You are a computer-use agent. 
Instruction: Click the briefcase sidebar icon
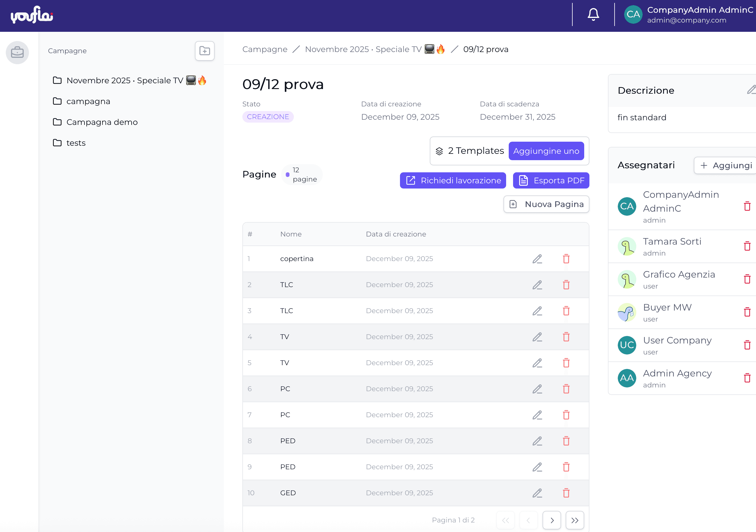coord(17,52)
